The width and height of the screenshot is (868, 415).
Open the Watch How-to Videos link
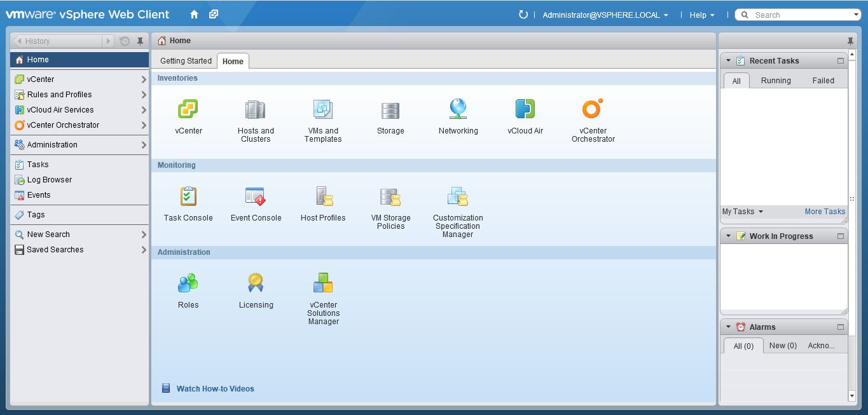click(215, 389)
